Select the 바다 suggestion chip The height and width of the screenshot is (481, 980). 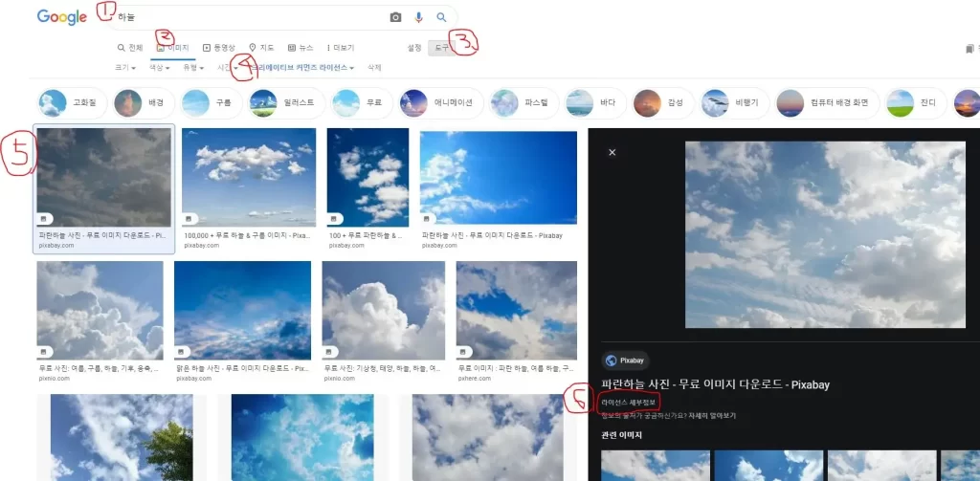click(x=593, y=102)
